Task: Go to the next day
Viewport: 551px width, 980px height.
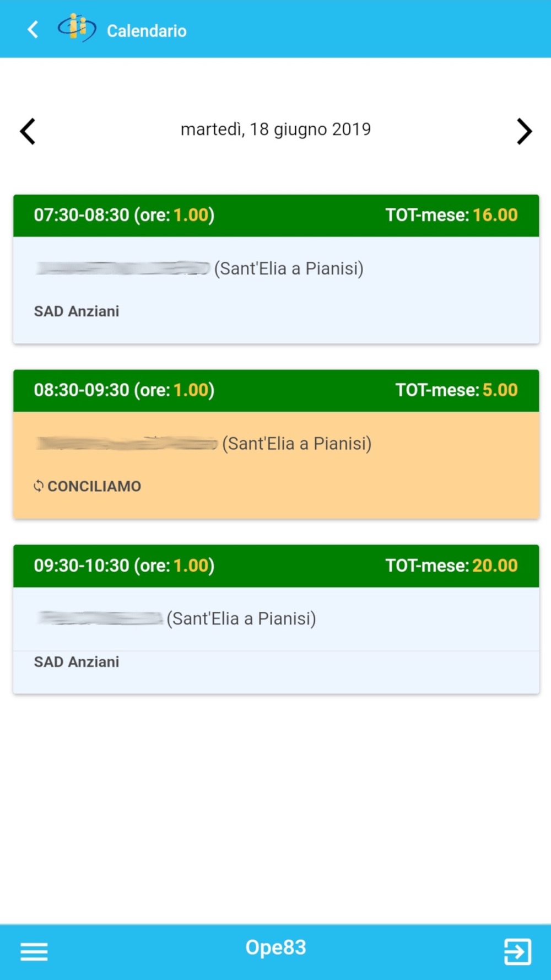Action: pyautogui.click(x=524, y=131)
